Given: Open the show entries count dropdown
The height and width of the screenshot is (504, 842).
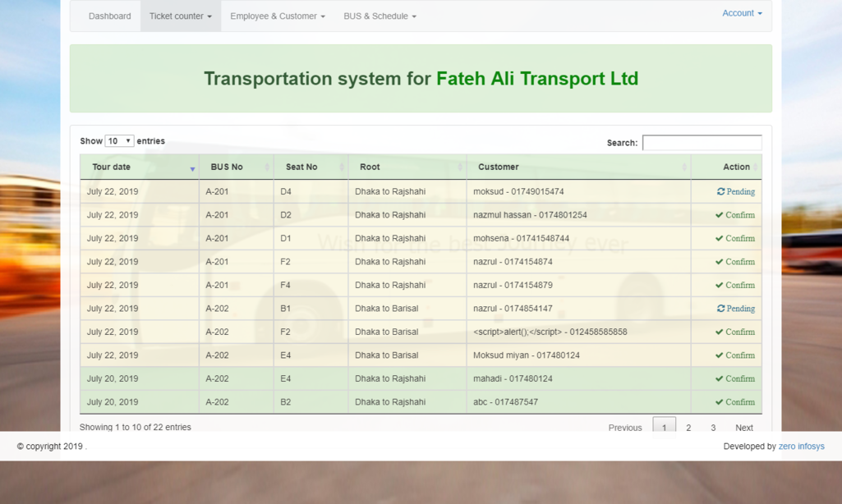Looking at the screenshot, I should pos(119,141).
